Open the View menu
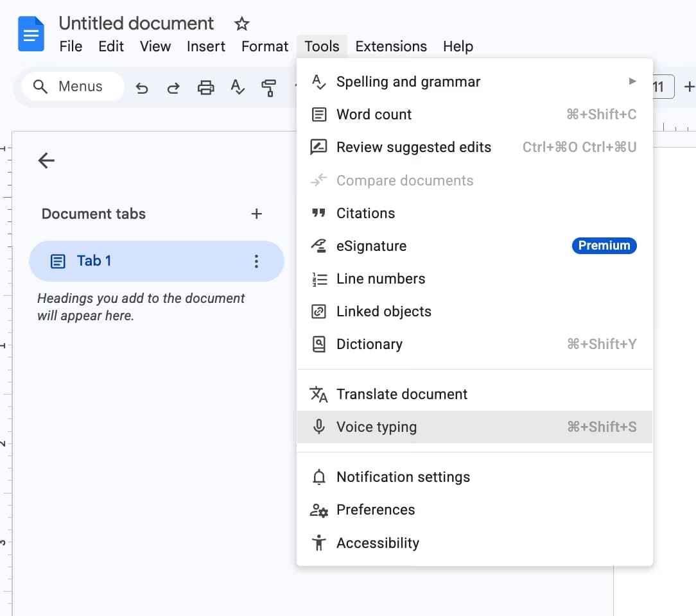Screen dimensions: 696x616 click(155, 46)
